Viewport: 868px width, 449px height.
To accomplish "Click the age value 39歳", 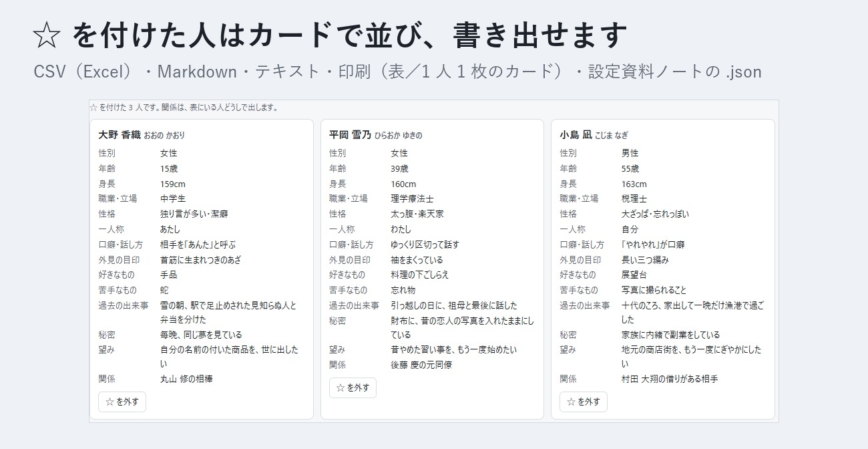I will point(399,168).
